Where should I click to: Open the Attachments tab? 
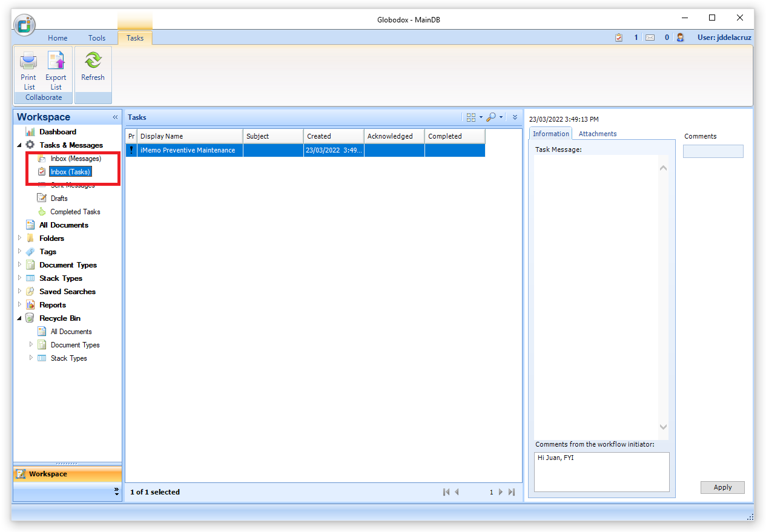tap(598, 134)
